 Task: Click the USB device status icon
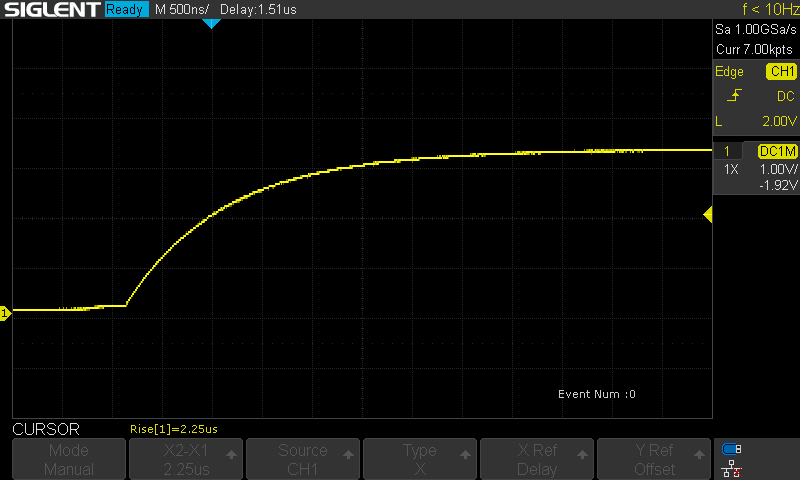[x=731, y=449]
